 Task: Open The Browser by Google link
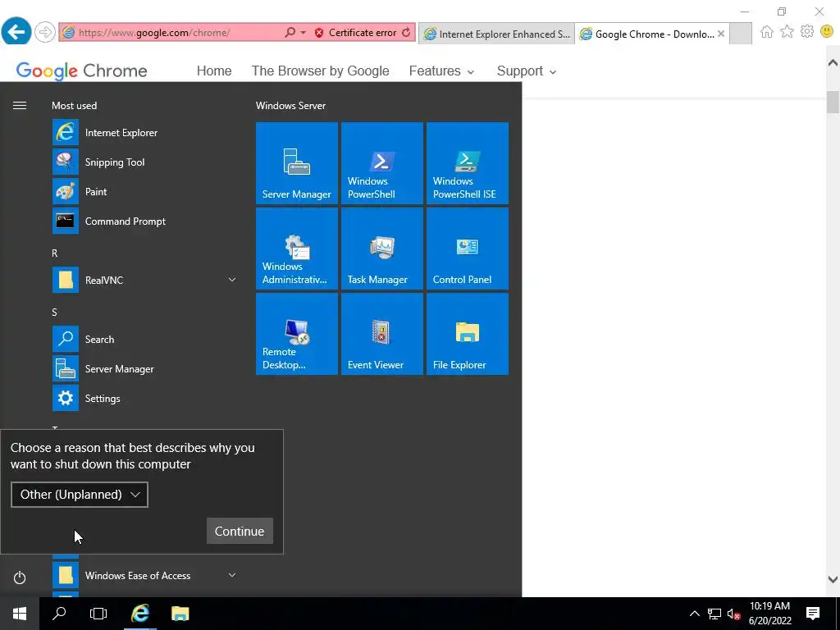tap(321, 71)
